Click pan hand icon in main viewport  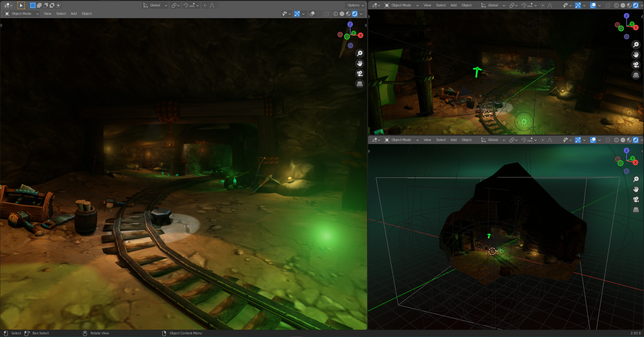pos(360,63)
